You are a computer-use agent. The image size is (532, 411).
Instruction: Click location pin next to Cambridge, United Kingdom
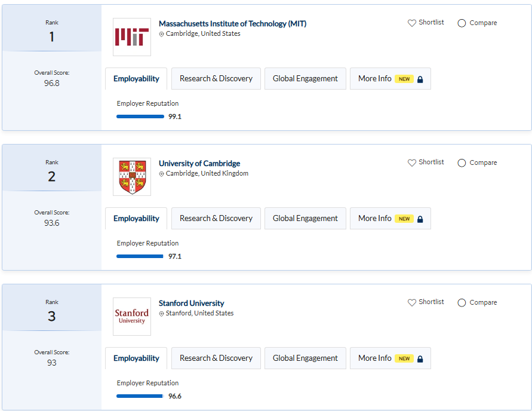[161, 174]
